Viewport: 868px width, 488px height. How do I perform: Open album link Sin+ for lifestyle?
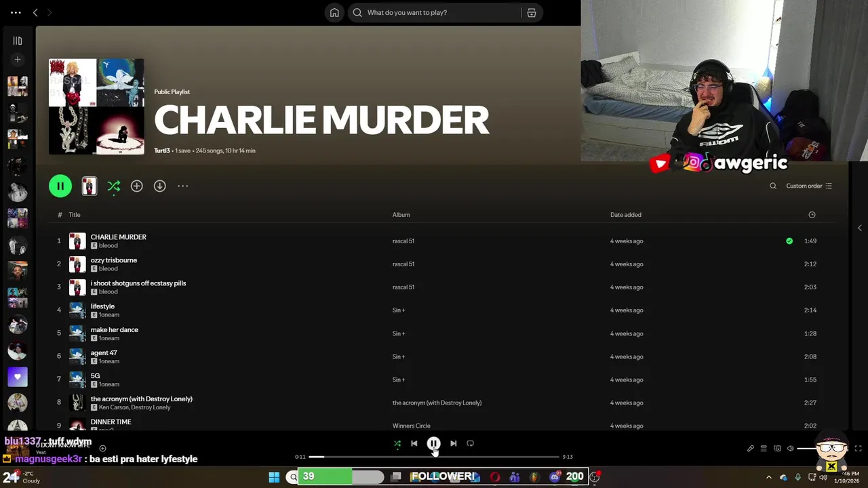click(x=398, y=310)
